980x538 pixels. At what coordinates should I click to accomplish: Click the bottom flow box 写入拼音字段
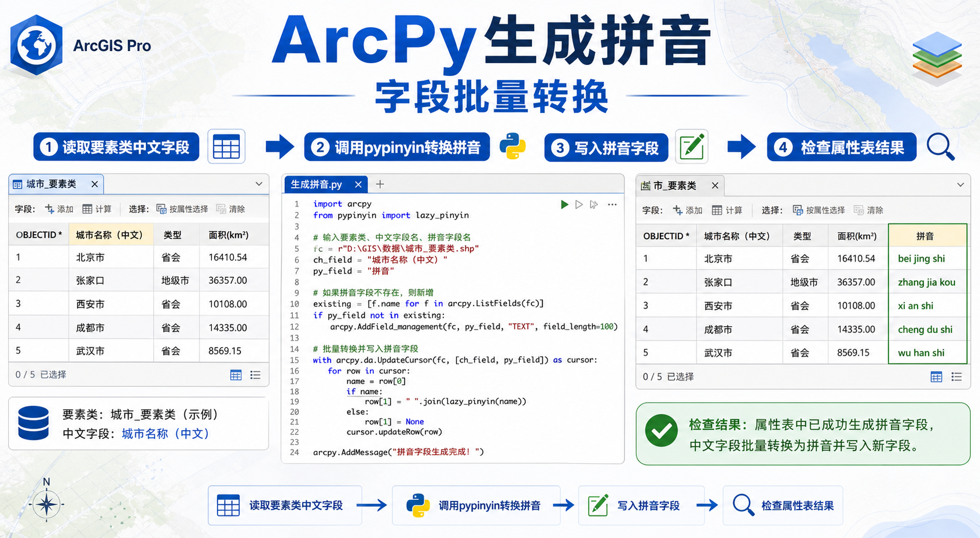(641, 506)
